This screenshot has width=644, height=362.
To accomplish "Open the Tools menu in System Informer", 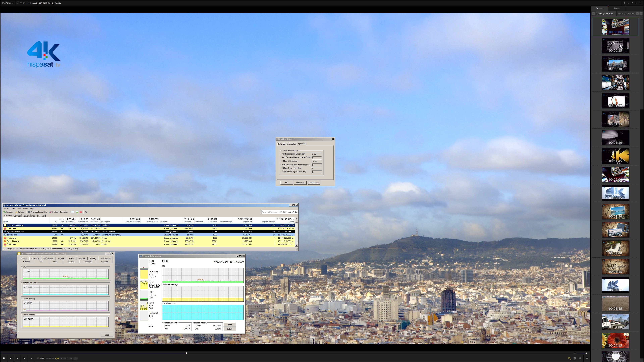I will coord(19,208).
